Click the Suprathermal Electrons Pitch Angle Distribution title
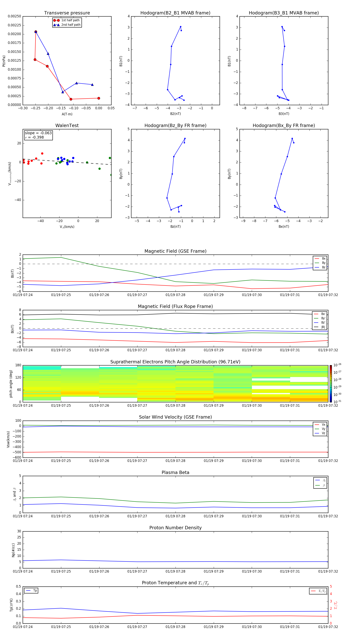This screenshot has height=644, width=351. 175,362
